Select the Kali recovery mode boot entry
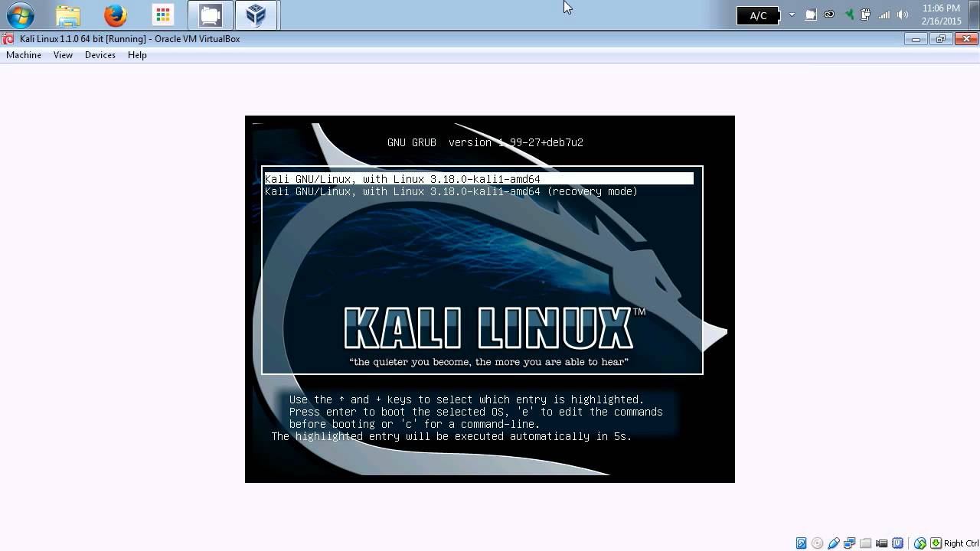 point(451,191)
